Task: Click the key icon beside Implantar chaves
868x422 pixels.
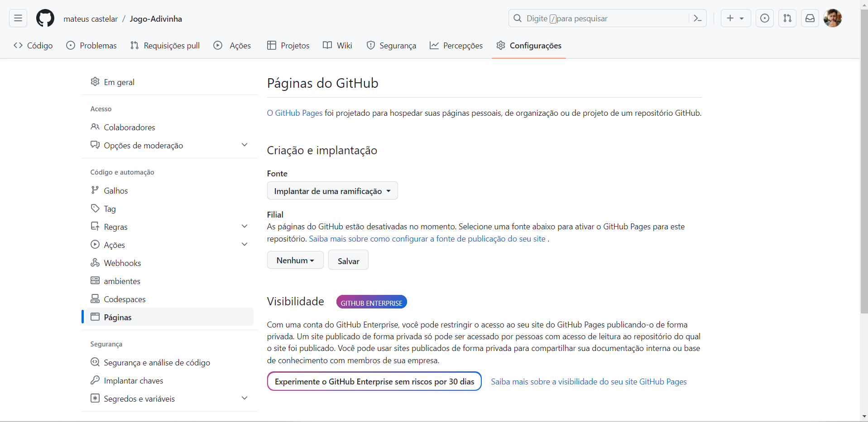Action: (x=95, y=380)
